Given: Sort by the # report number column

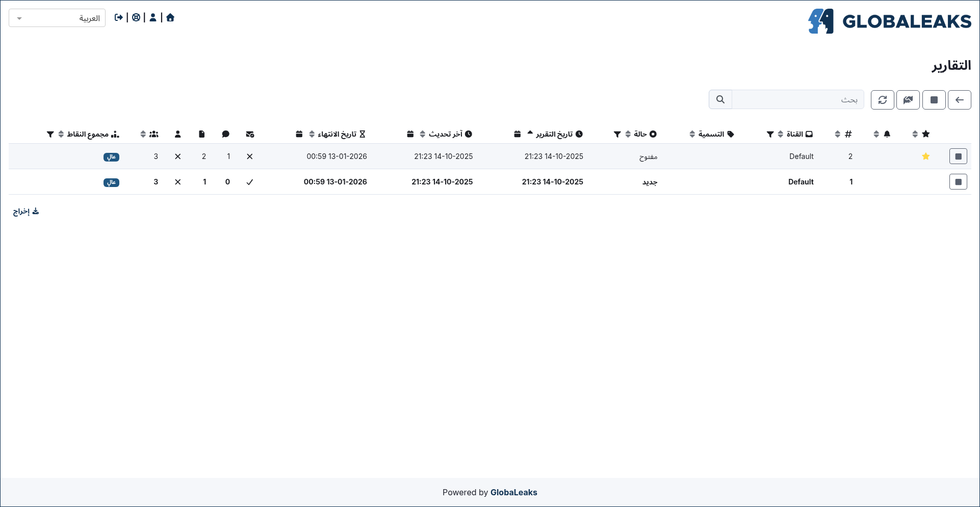Looking at the screenshot, I should point(838,134).
